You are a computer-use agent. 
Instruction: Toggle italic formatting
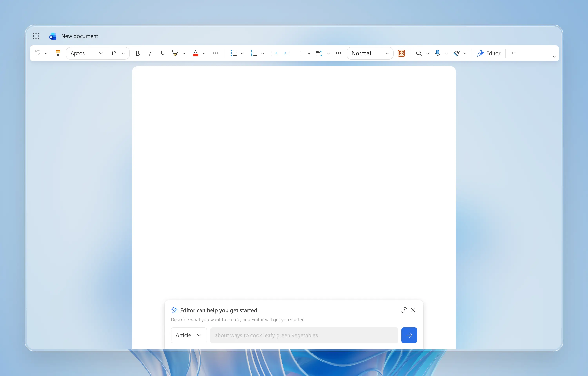point(150,53)
